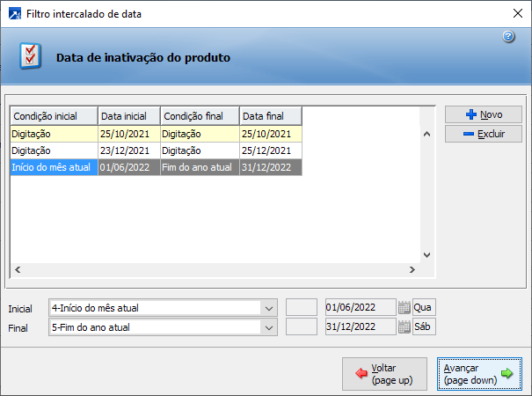
Task: Click the Data inicial column header
Action: click(x=129, y=116)
